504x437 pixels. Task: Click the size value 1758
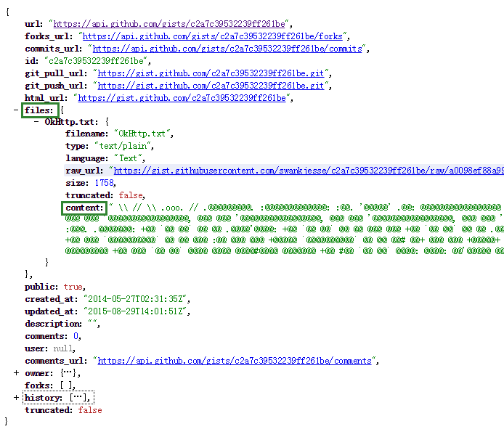click(104, 183)
